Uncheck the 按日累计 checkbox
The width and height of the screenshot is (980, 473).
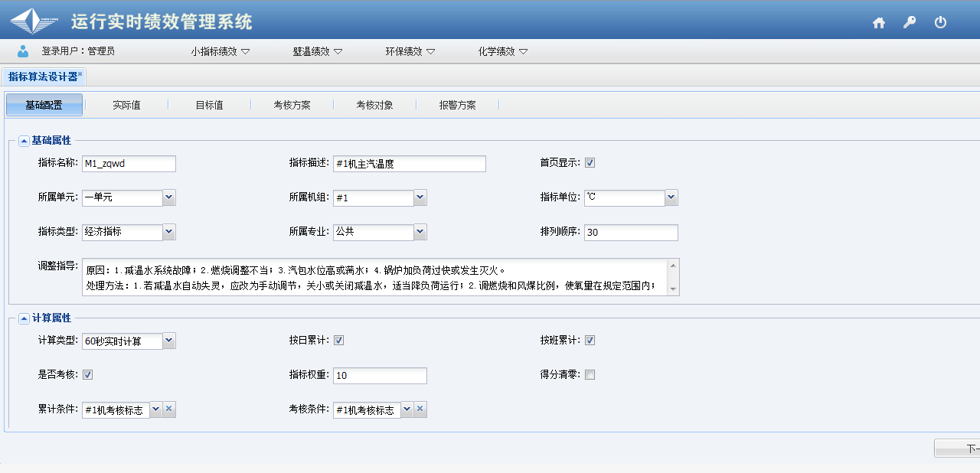[338, 341]
